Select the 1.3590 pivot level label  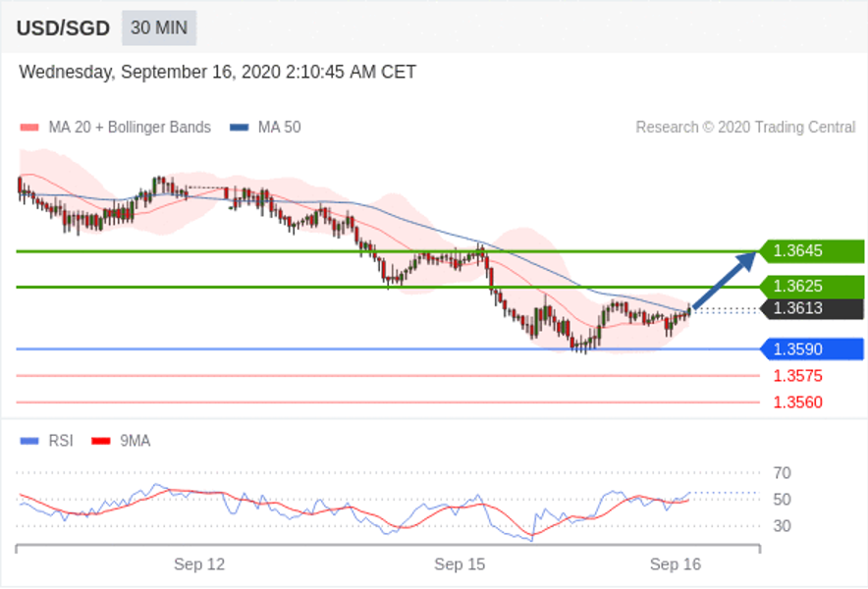click(x=811, y=349)
